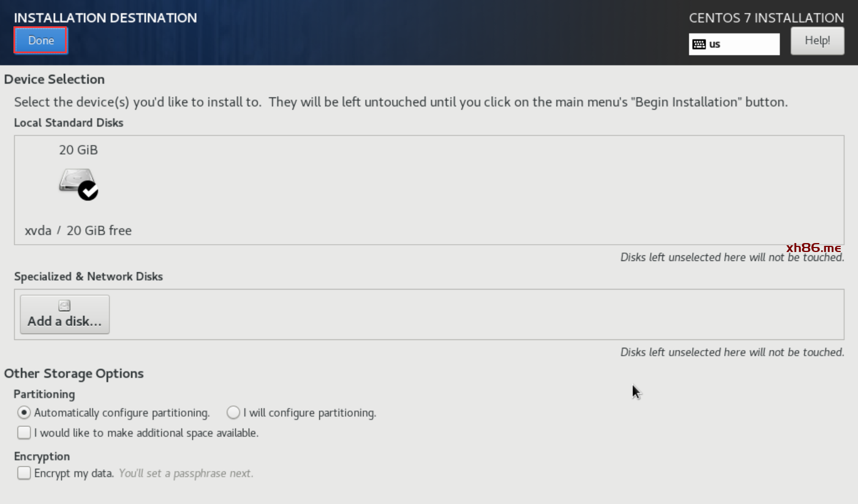Click the keyboard icon in layout indicator

pyautogui.click(x=699, y=44)
